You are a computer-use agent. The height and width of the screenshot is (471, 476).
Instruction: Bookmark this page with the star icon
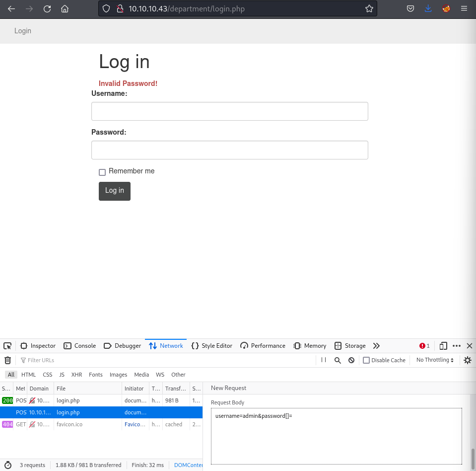click(369, 9)
